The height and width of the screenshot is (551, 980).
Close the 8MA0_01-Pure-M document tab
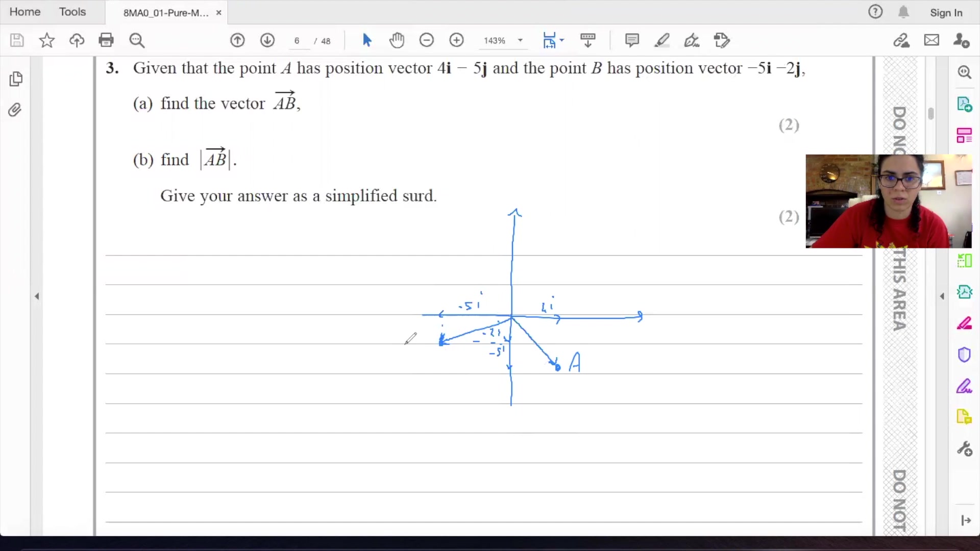coord(218,13)
